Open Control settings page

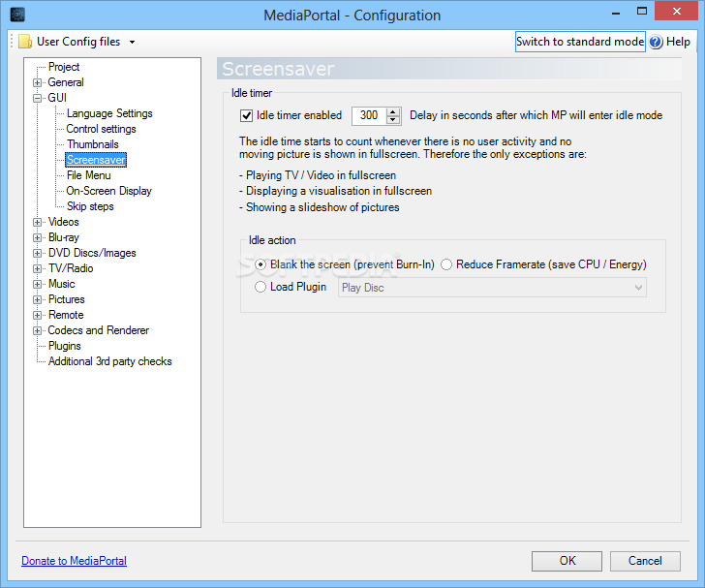pyautogui.click(x=101, y=129)
